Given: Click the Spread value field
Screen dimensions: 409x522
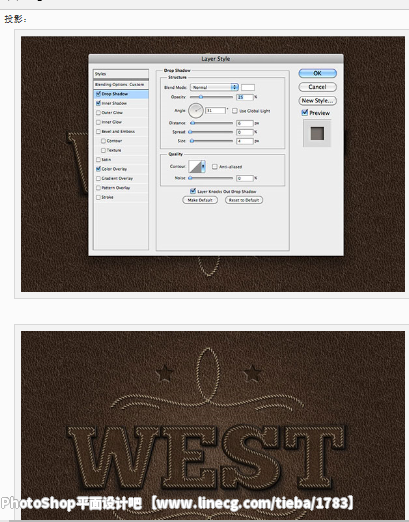Looking at the screenshot, I should pos(245,132).
